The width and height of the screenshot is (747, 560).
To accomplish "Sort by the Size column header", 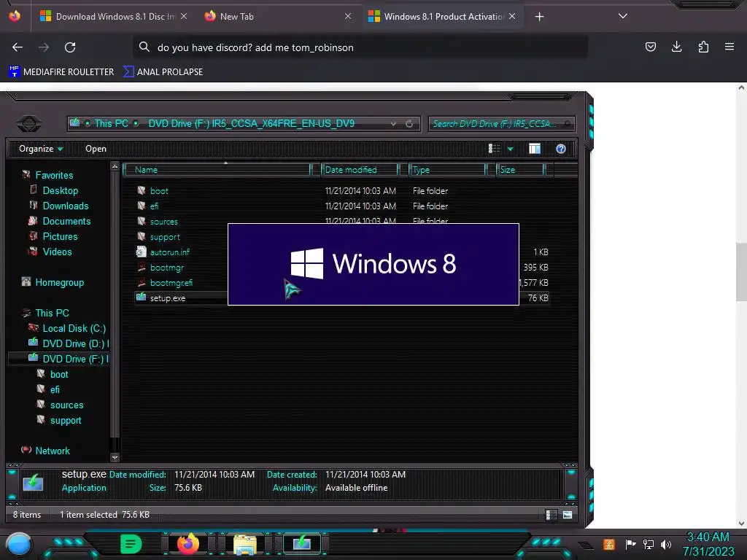I will pyautogui.click(x=521, y=170).
